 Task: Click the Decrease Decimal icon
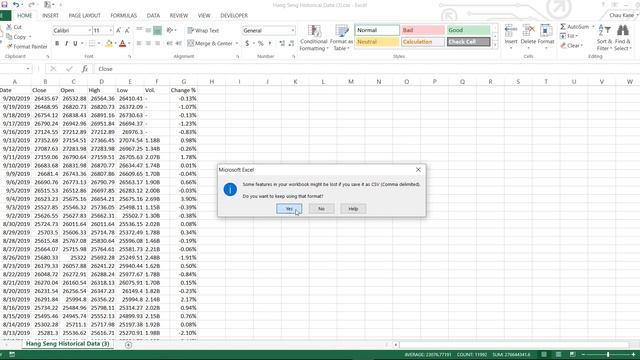coord(291,43)
